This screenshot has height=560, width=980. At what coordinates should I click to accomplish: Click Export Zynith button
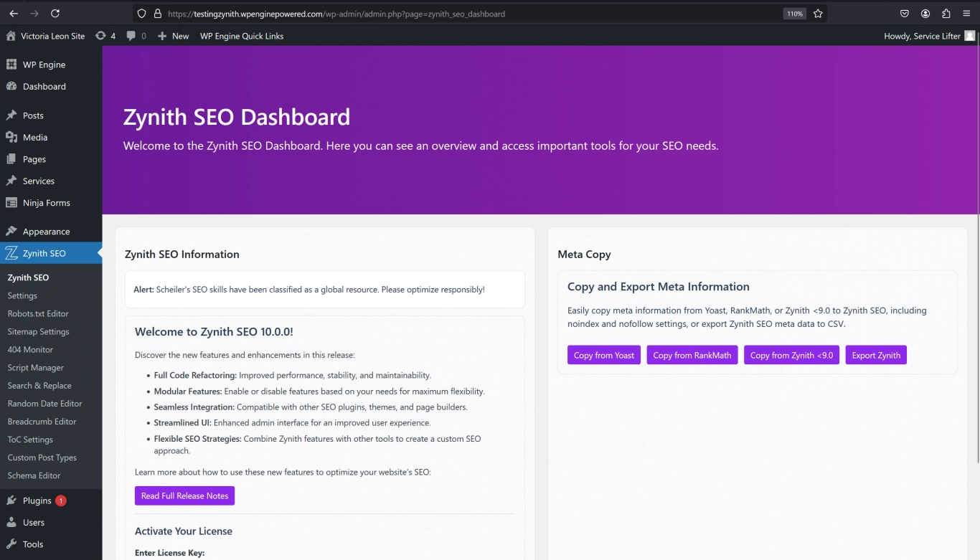[x=876, y=355]
